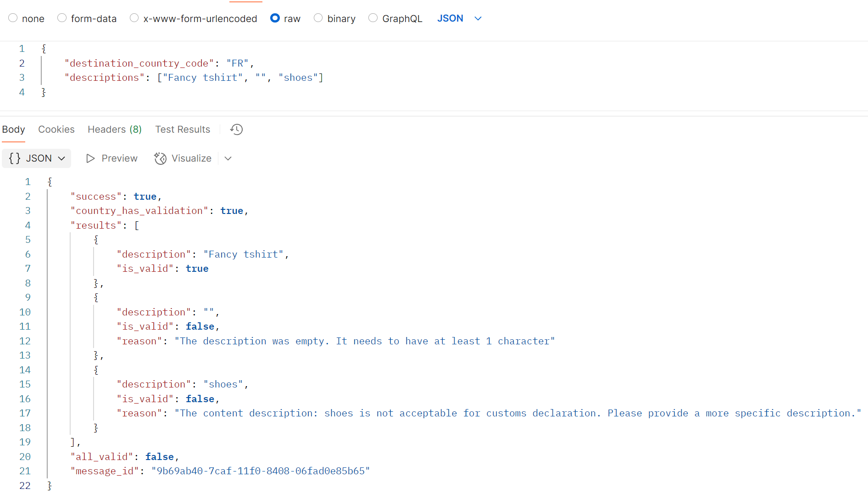Click the Preview button

(111, 158)
